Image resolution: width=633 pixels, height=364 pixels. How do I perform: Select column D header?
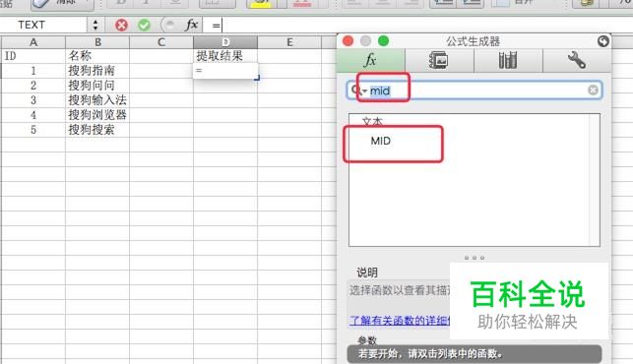coord(225,42)
